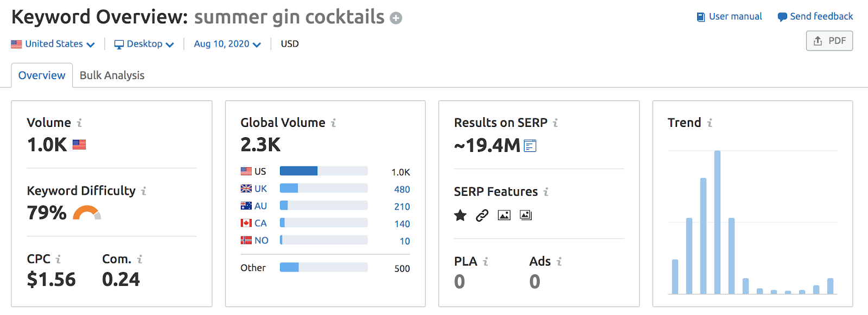
Task: Click the plus icon beside keyword title
Action: (x=397, y=18)
